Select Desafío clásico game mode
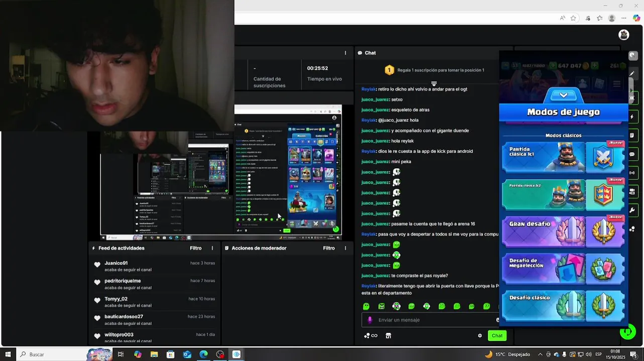Screen dimensions: 644x361 click(x=563, y=306)
